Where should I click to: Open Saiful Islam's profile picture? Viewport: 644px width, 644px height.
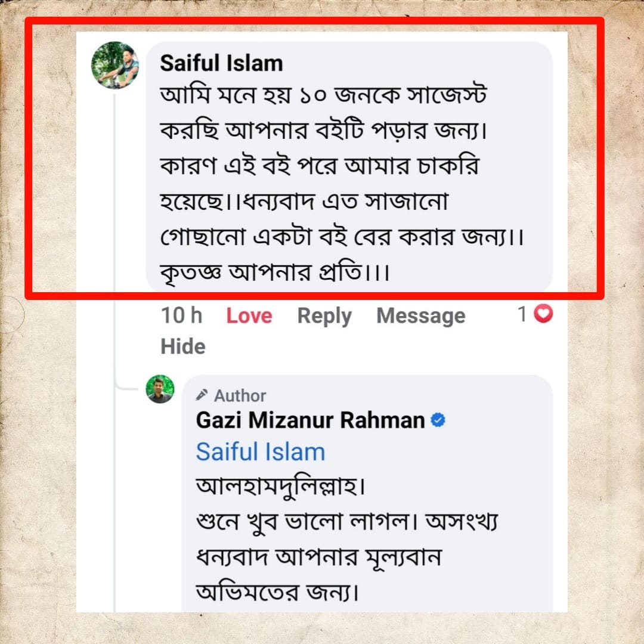115,66
